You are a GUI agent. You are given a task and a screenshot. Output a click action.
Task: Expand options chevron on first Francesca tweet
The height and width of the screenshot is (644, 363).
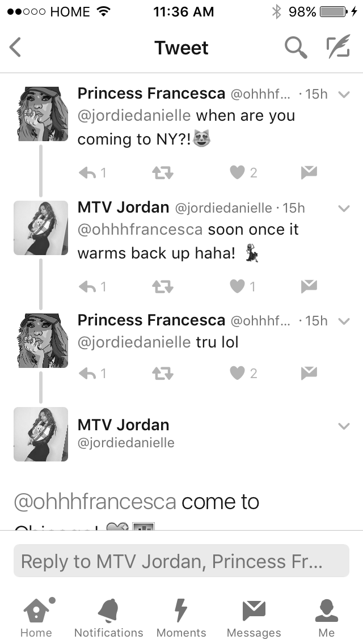click(344, 95)
